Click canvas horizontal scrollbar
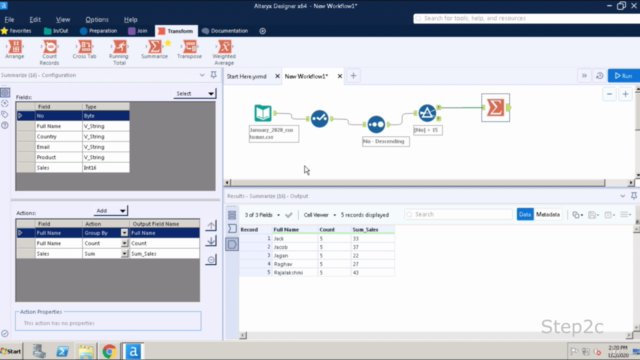Image resolution: width=640 pixels, height=360 pixels. [418, 182]
